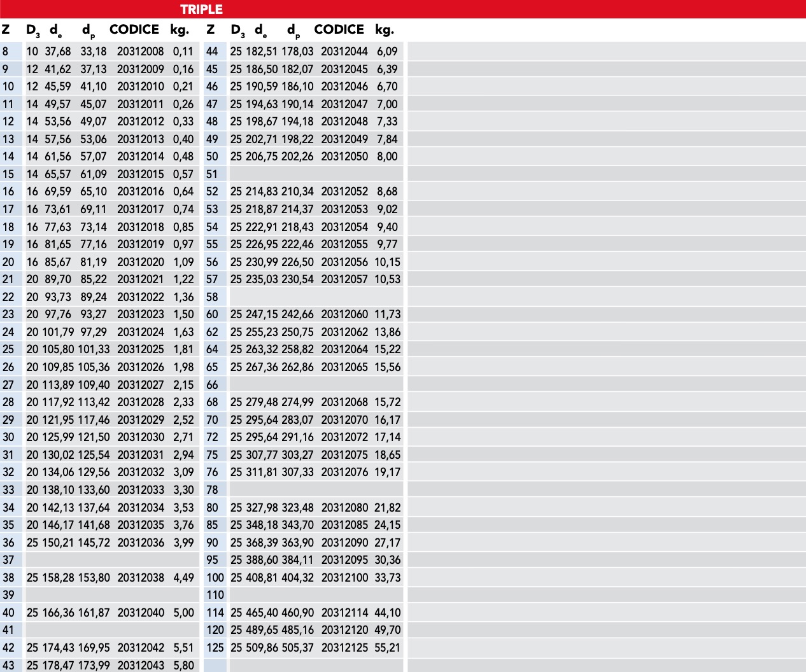This screenshot has height=672, width=806.
Task: Click the Z value 37 cell
Action: click(8, 560)
